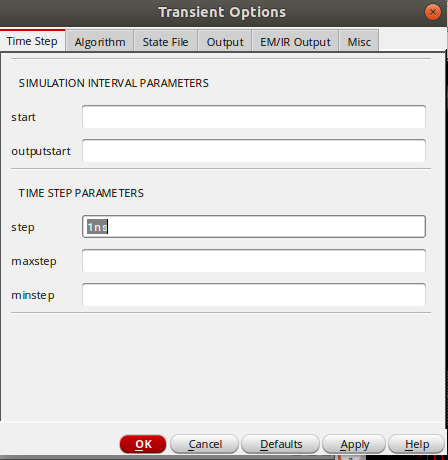Click the TIME STEP PARAMETERS heading
448x460 pixels.
tap(81, 193)
